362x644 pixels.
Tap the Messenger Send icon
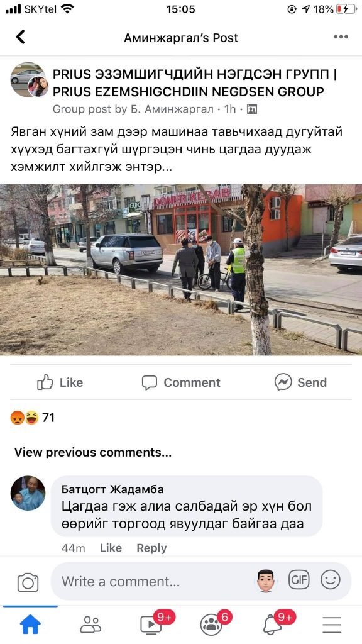click(x=283, y=382)
